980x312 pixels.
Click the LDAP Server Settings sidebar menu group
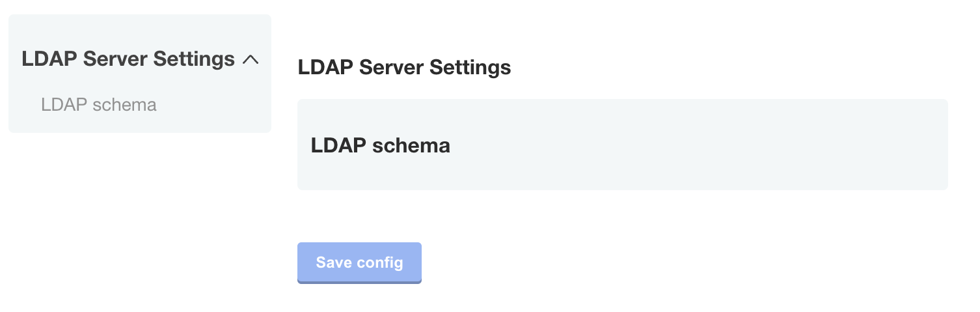point(128,59)
